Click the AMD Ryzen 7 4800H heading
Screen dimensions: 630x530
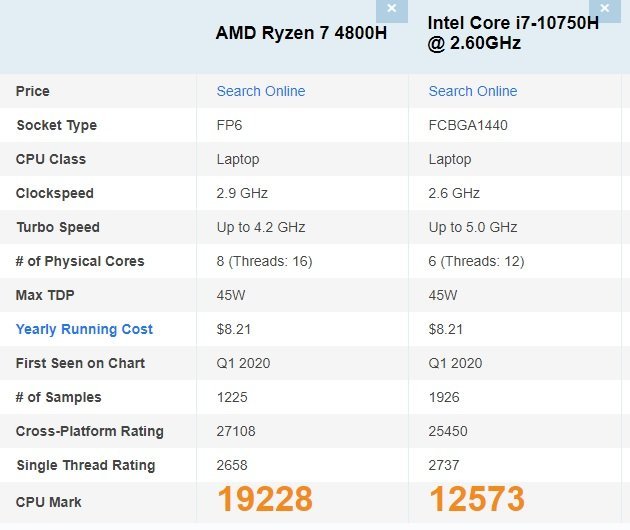coord(301,33)
